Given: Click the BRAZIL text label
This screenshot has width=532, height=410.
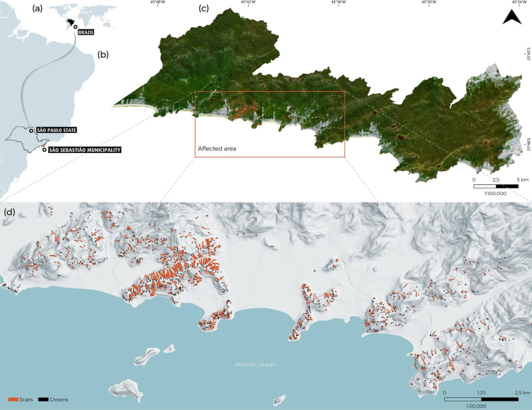Looking at the screenshot, I should (x=85, y=31).
